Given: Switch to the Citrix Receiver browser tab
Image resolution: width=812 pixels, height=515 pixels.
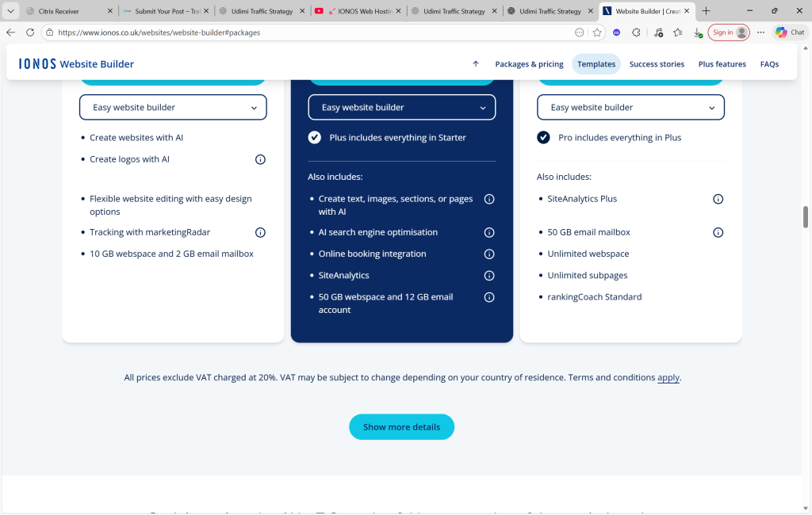Looking at the screenshot, I should coord(65,11).
